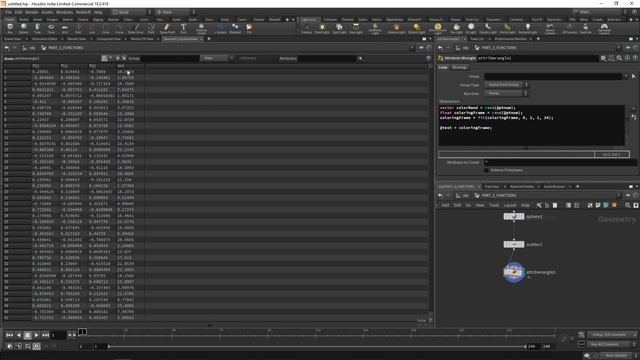Screen dimensions: 640x360
Task: Toggle Enforce Prototypes checkbox
Action: (487, 170)
